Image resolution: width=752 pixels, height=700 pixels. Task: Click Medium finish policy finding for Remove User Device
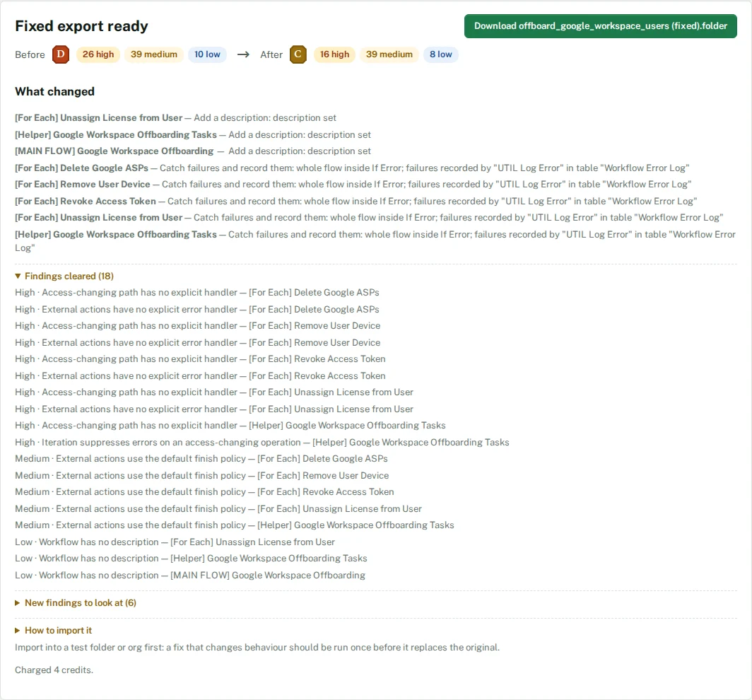(202, 475)
